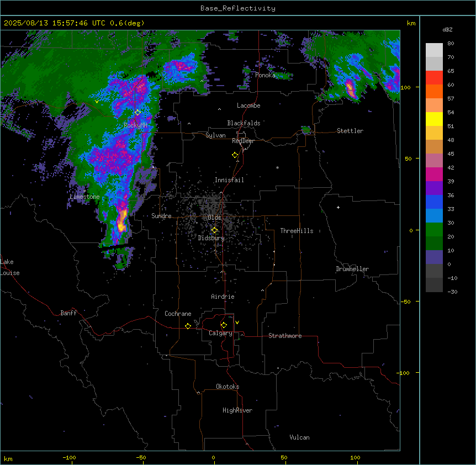The height and width of the screenshot is (465, 476).
Task: Click the yellow diamond marker below Olds
Action: coord(214,230)
